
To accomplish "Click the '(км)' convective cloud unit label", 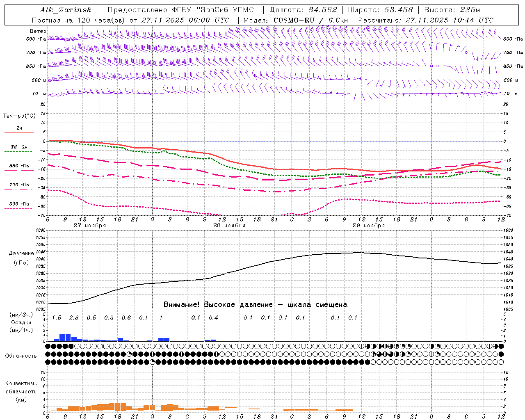I will point(21,399).
